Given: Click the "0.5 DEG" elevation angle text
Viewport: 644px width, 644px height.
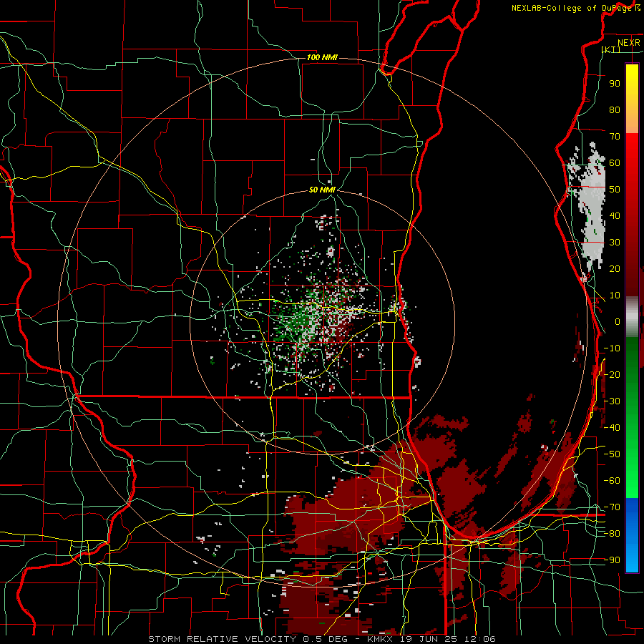Looking at the screenshot, I should pos(324,639).
